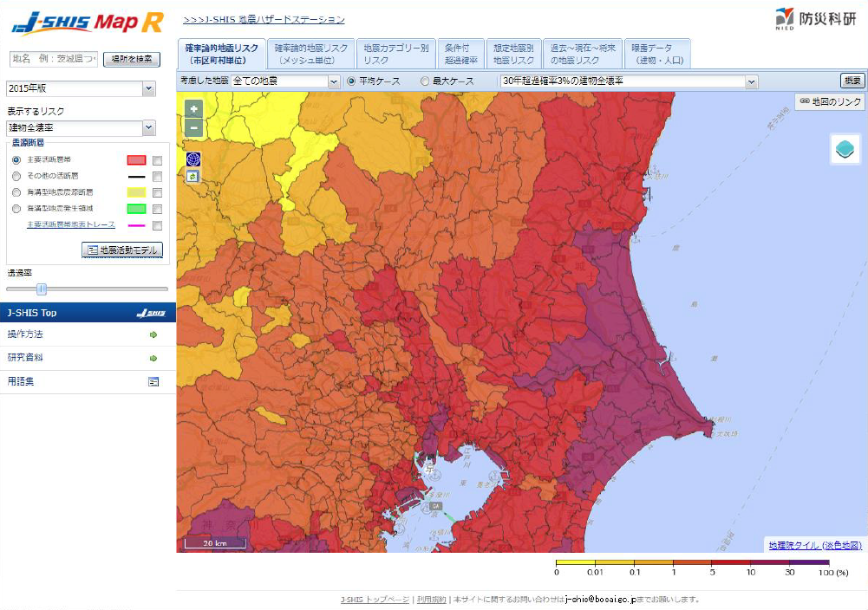Open the 2015年版 version dropdown

(x=148, y=88)
